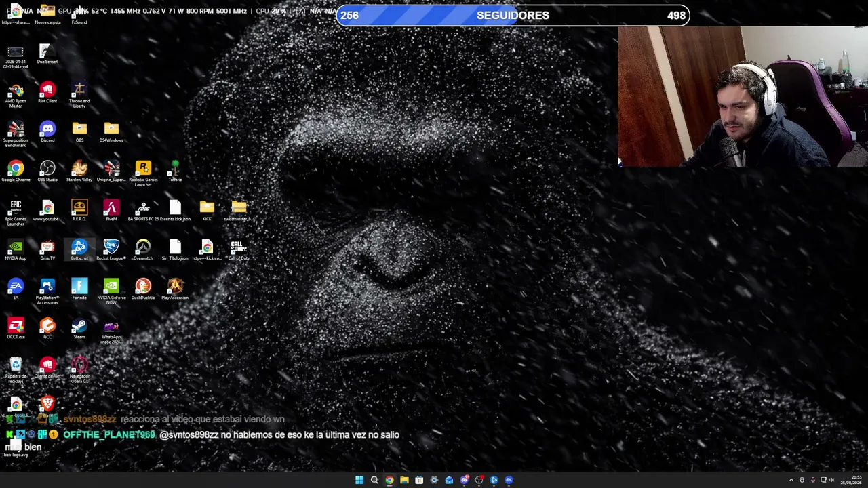Select the Terraria desktop icon

point(175,171)
